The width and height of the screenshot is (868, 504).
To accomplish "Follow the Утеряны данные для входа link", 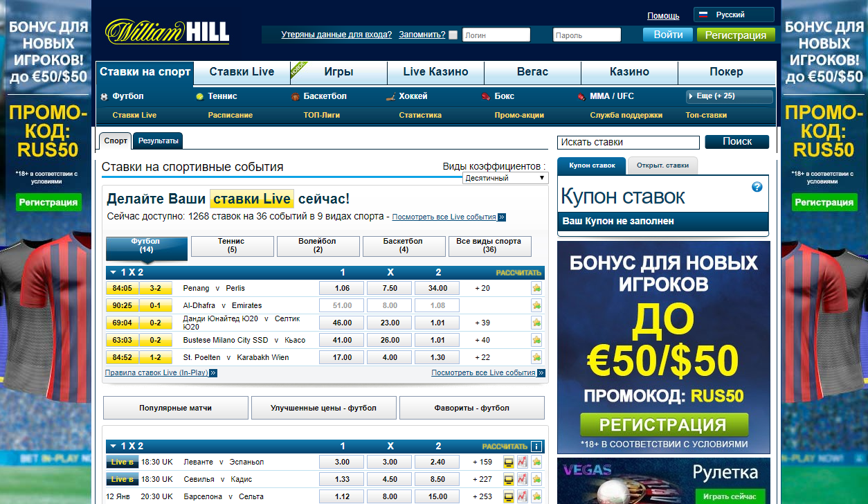I will (x=336, y=35).
